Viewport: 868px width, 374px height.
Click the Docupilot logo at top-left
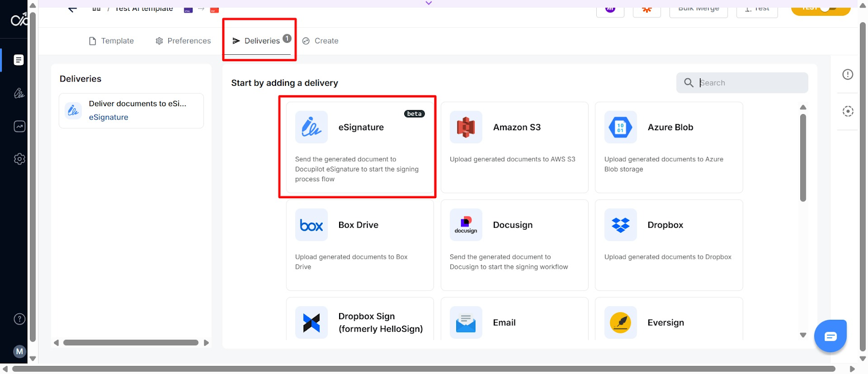(19, 20)
